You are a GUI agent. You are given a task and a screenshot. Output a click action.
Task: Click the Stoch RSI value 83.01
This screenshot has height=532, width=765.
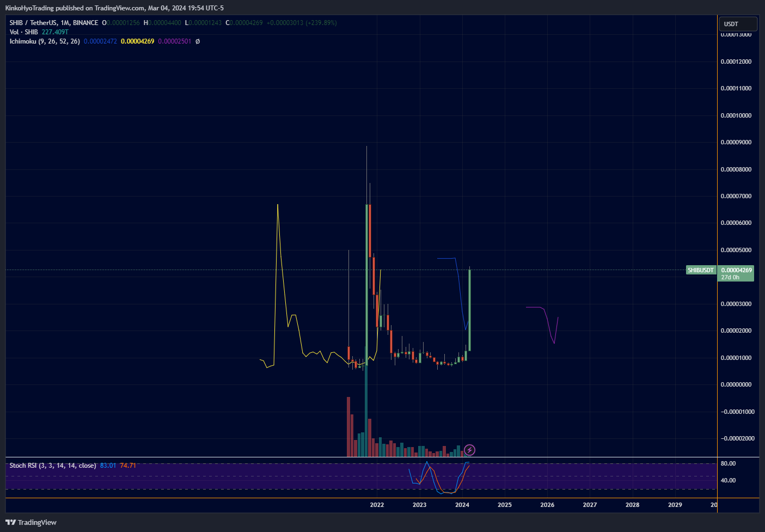[108, 466]
